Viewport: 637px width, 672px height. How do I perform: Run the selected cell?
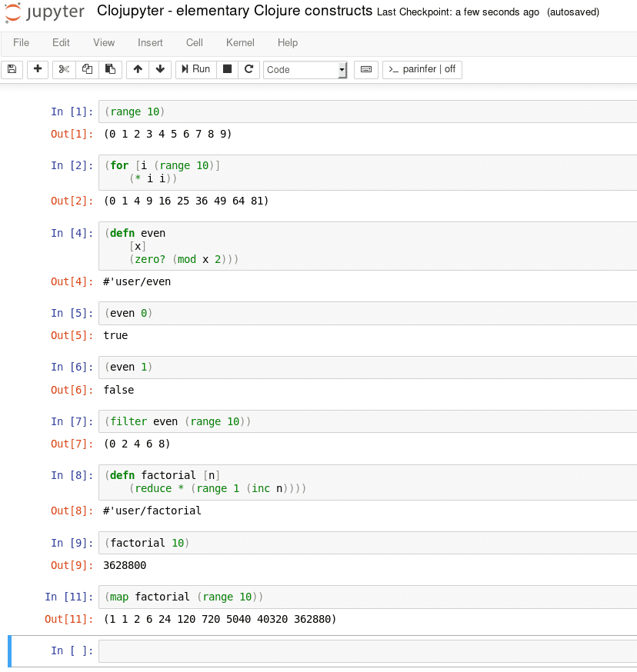point(195,69)
